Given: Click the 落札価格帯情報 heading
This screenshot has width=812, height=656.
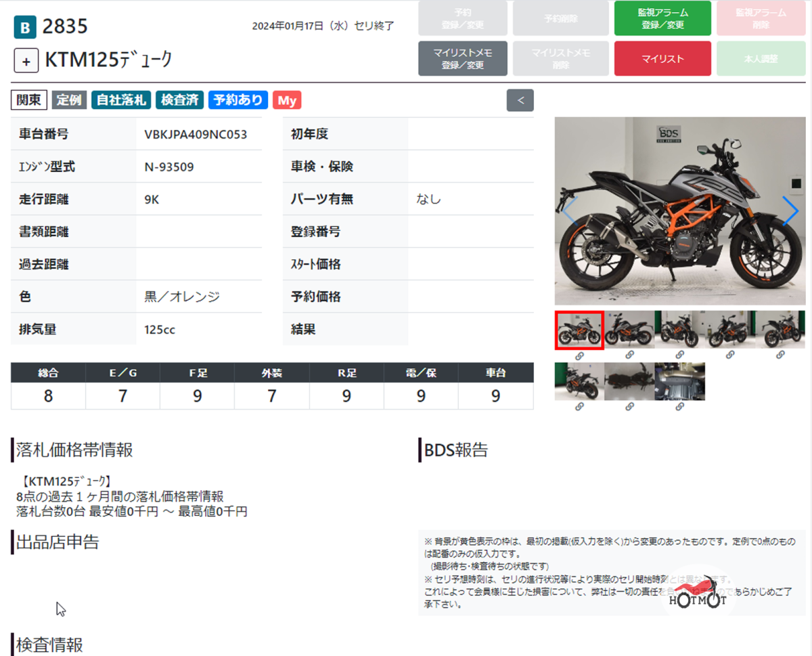Looking at the screenshot, I should [74, 450].
